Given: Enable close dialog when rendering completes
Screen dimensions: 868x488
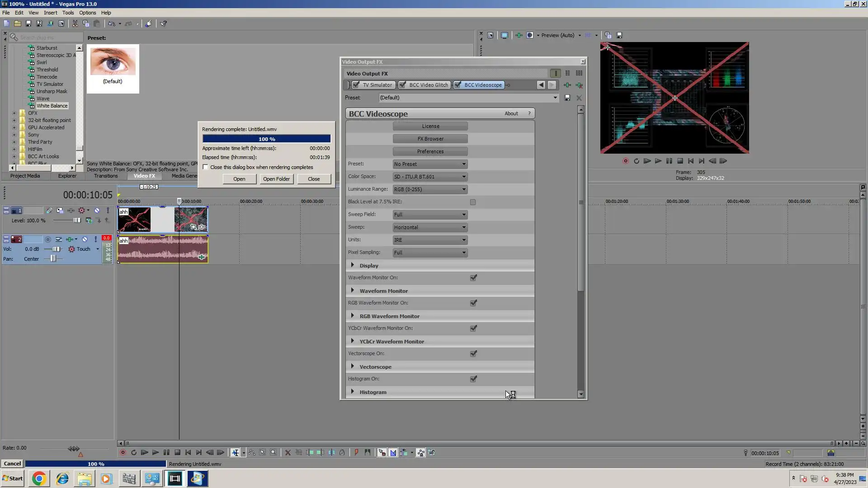Looking at the screenshot, I should coord(206,167).
